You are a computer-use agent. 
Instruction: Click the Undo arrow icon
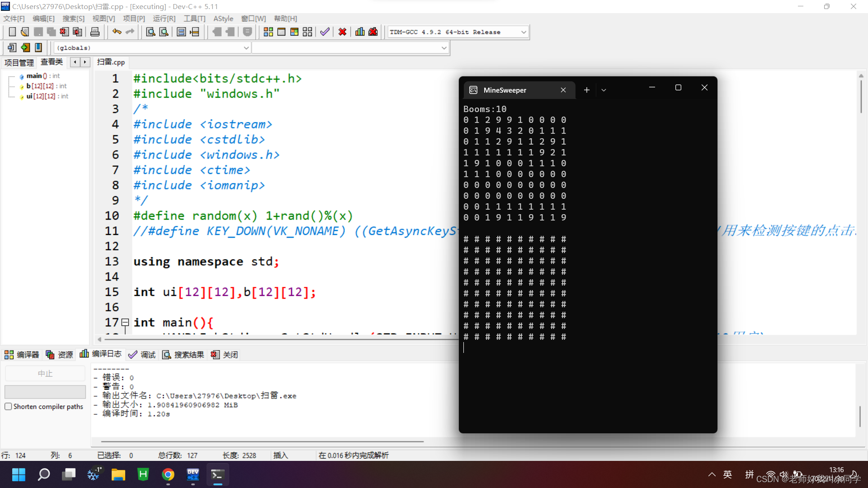point(117,32)
